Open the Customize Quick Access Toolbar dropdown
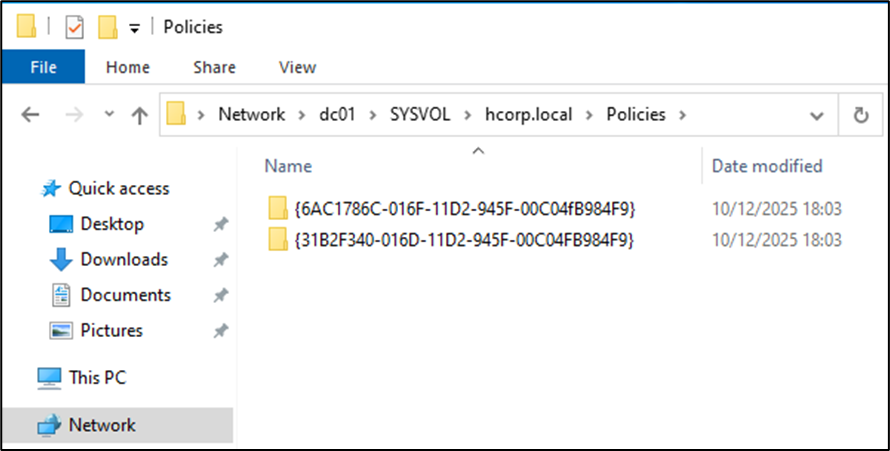The image size is (890, 451). coord(134,28)
